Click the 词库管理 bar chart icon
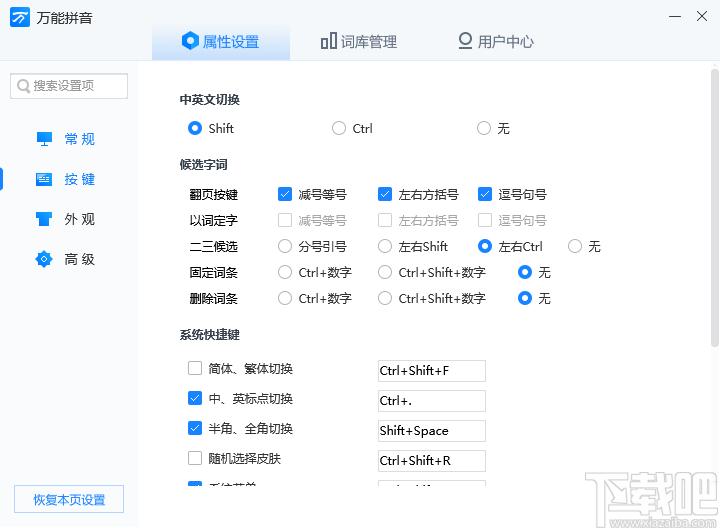 coord(329,41)
